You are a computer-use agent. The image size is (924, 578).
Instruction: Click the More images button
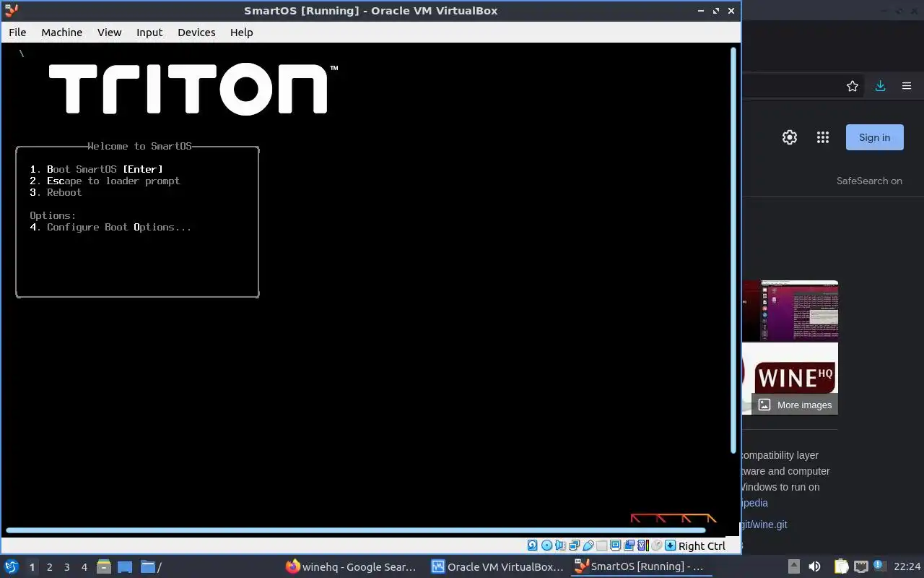point(795,405)
